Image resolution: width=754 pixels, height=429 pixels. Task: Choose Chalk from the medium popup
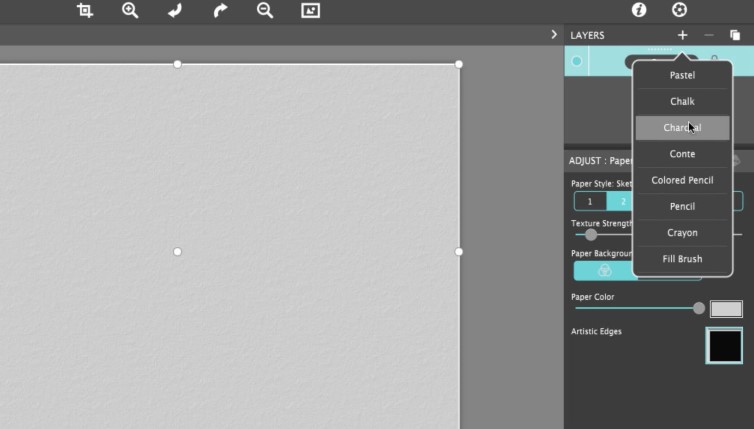click(682, 101)
